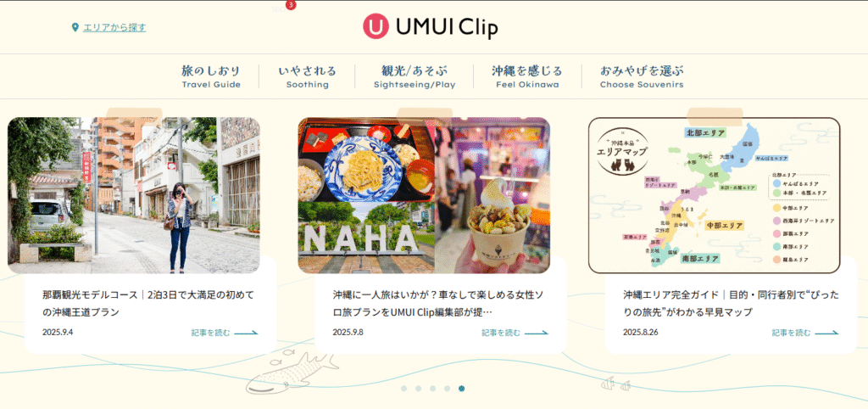Viewport: 868px width, 409px height.
Task: Open the Okinawa area map thumbnail
Action: tap(714, 196)
